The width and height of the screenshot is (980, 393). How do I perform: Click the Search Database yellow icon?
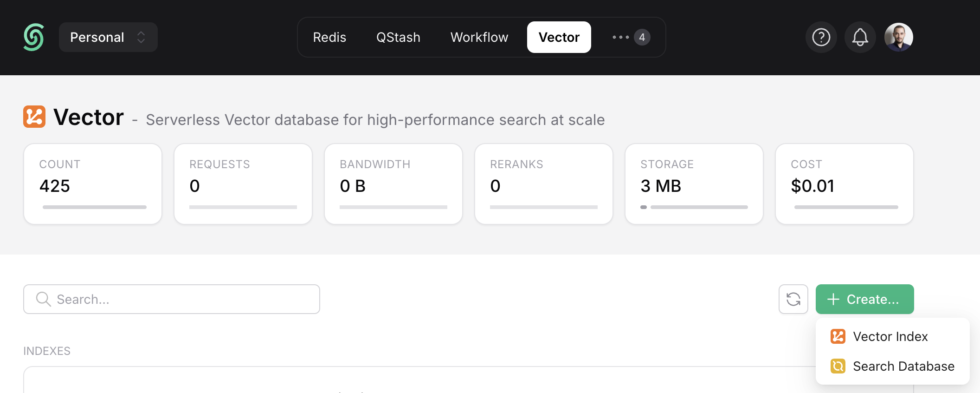tap(838, 366)
